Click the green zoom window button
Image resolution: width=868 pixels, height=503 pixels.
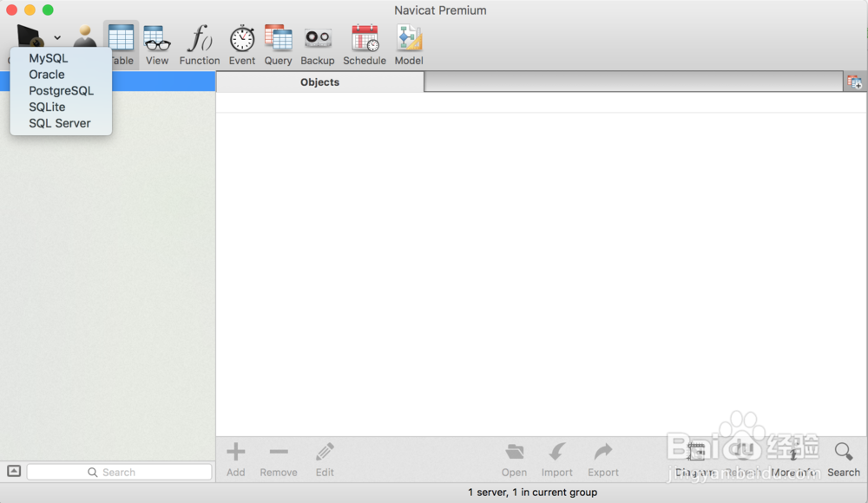(x=48, y=10)
